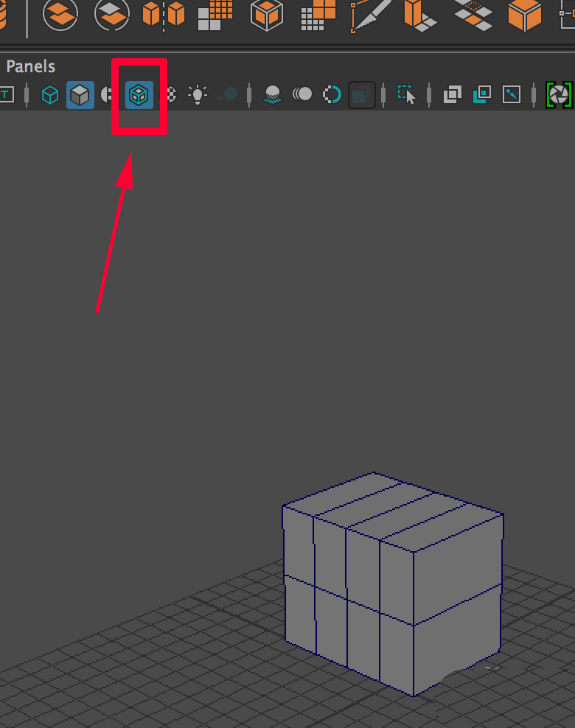The width and height of the screenshot is (575, 728).
Task: Toggle X-Ray Active Components icon
Action: tap(481, 95)
